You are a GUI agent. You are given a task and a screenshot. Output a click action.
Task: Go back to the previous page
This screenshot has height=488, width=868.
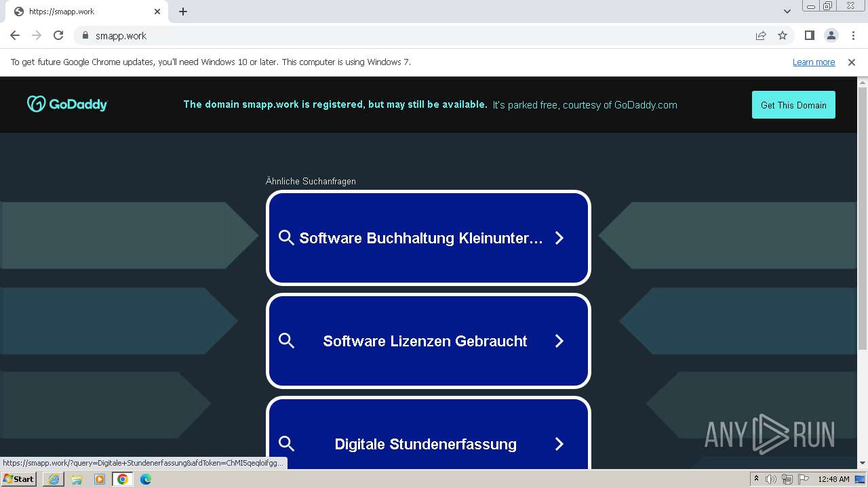(x=15, y=35)
